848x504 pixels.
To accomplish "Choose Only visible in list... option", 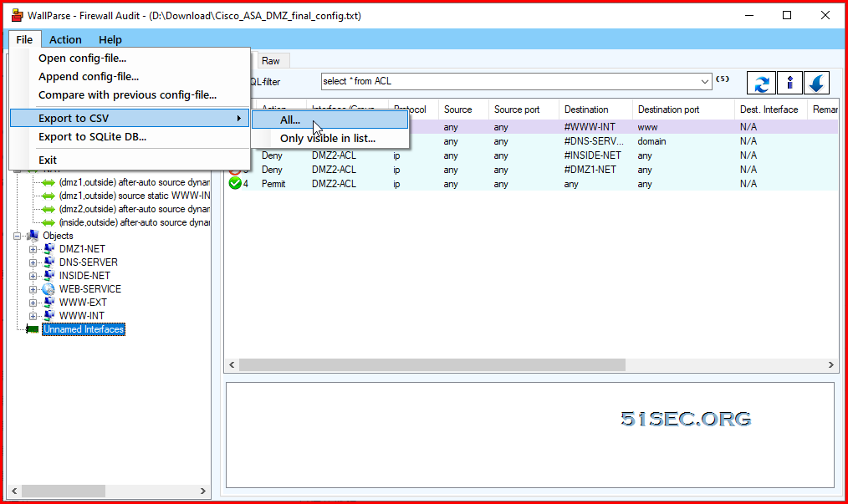I will [329, 138].
